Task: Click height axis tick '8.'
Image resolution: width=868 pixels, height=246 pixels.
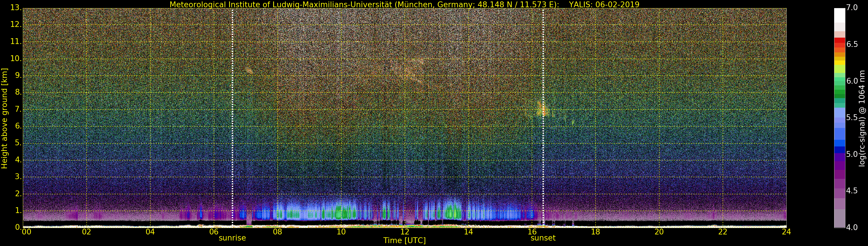Action: 18,92
